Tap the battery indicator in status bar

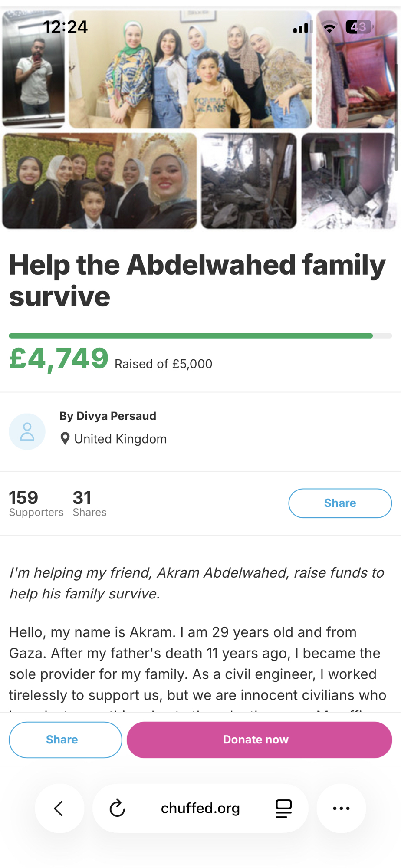pyautogui.click(x=359, y=27)
